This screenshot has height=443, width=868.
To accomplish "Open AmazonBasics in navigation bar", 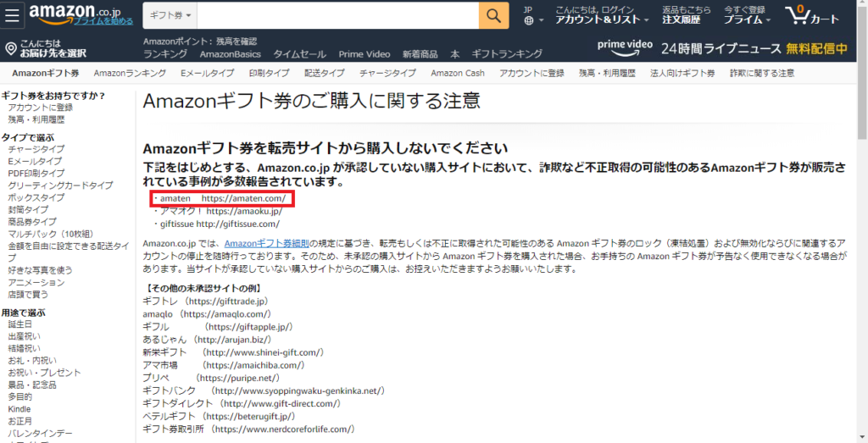I will coord(231,54).
